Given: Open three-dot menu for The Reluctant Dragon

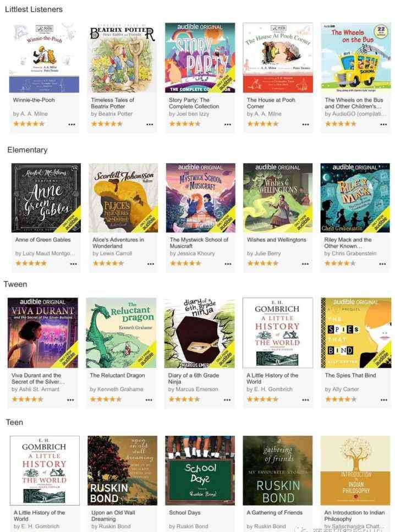Looking at the screenshot, I should pos(149,400).
